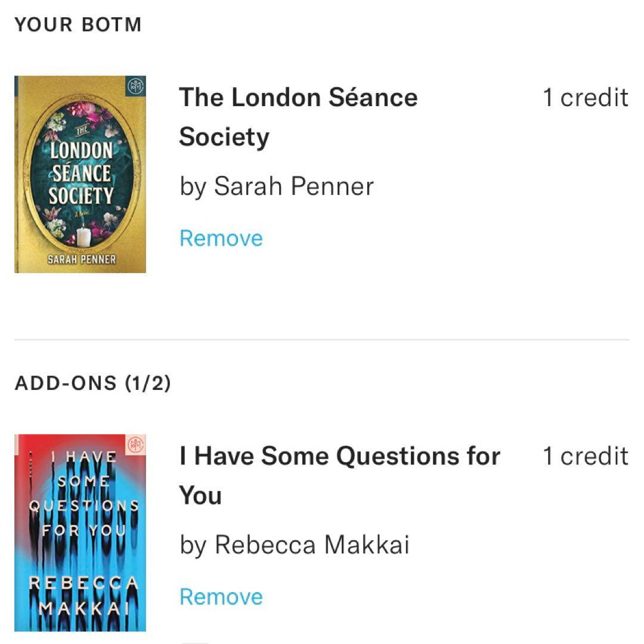Click the YOUR BOTM section heading
The width and height of the screenshot is (644, 644).
point(78,25)
